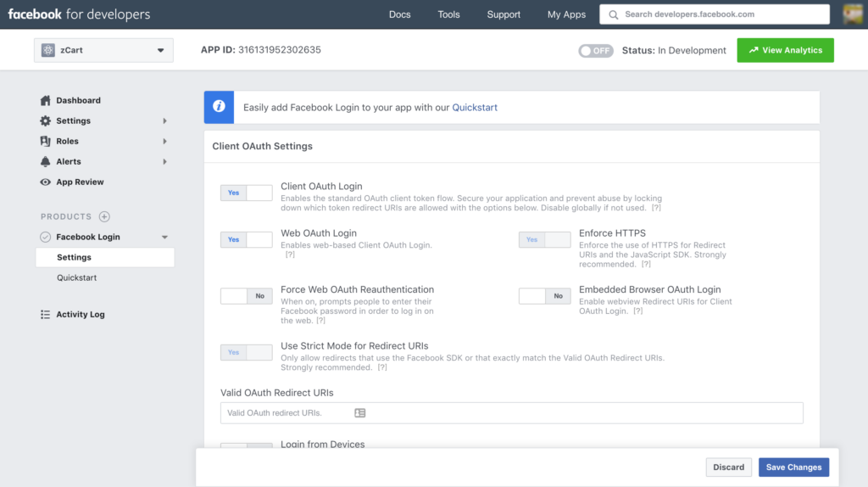This screenshot has height=487, width=868.
Task: Add a product with the plus icon
Action: click(x=104, y=216)
